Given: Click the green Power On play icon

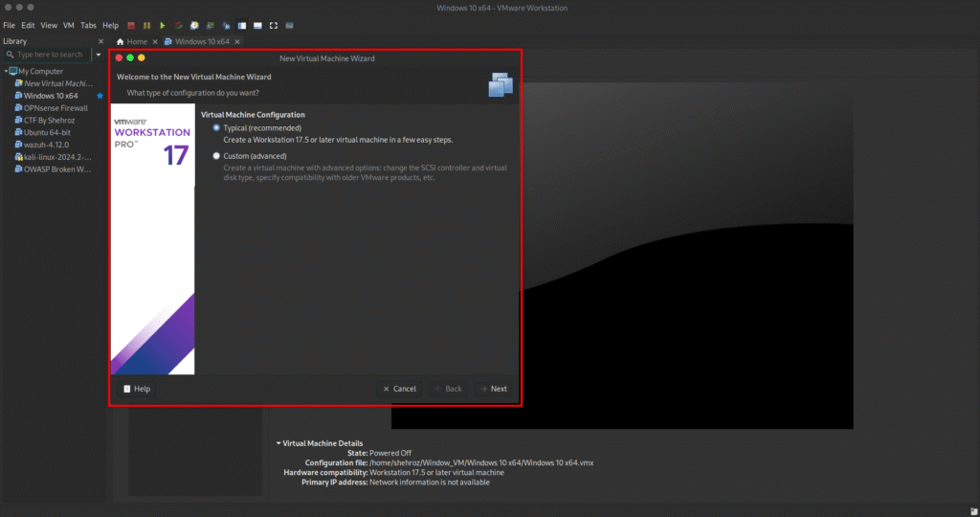Looking at the screenshot, I should [x=163, y=26].
